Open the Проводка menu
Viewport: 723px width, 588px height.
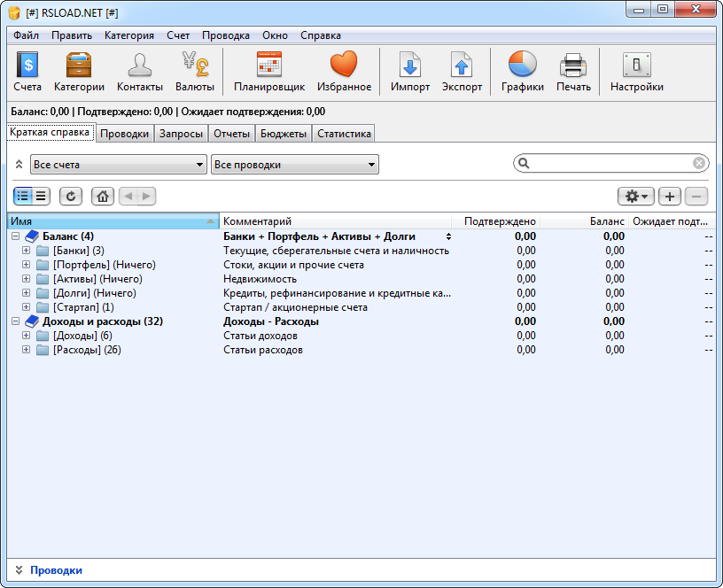225,35
